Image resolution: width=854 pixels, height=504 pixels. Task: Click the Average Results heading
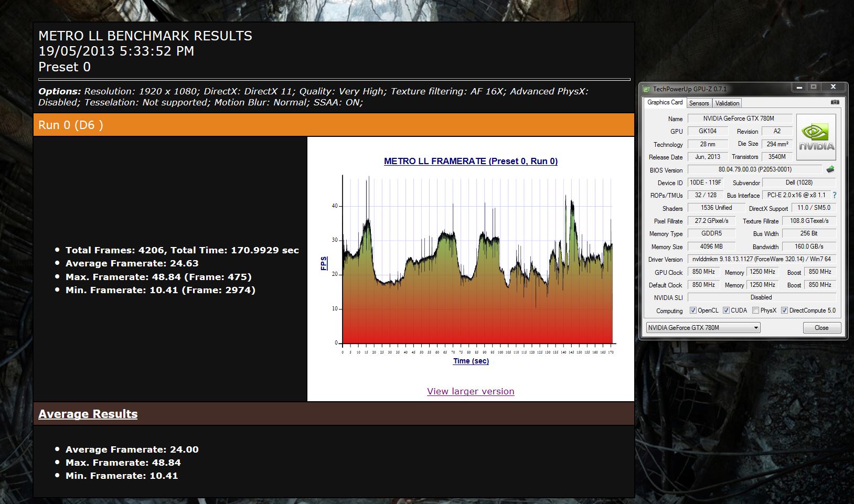(88, 414)
